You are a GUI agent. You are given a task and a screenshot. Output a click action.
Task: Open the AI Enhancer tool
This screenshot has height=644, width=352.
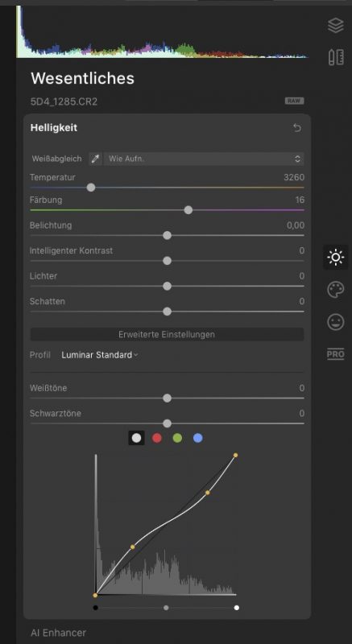(58, 633)
